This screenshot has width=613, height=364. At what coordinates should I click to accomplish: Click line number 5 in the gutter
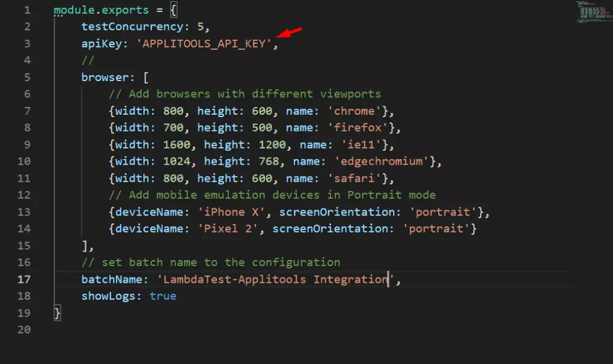point(26,77)
